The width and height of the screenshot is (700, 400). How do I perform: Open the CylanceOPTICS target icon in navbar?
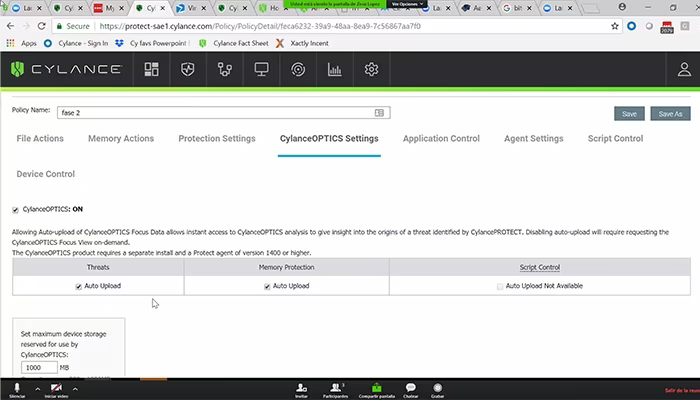pos(298,69)
